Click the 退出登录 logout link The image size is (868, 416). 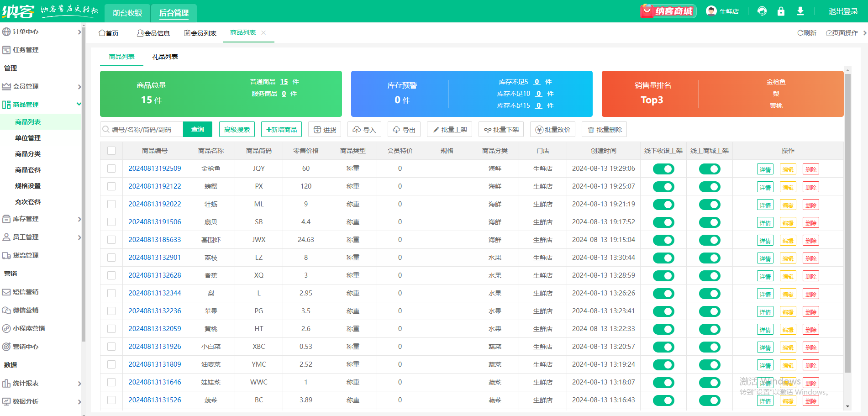843,11
